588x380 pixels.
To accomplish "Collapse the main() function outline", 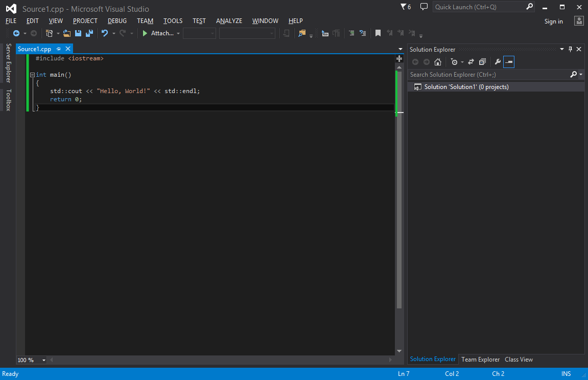I will tap(32, 75).
